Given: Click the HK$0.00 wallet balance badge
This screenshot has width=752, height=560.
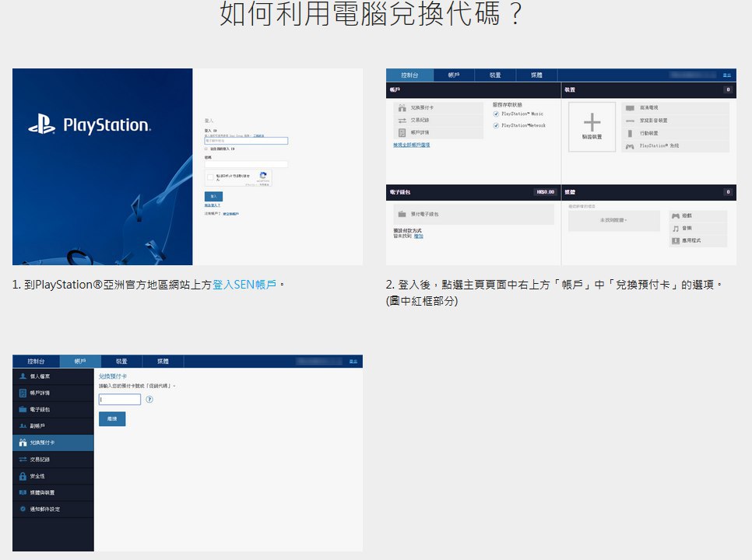Looking at the screenshot, I should pyautogui.click(x=545, y=192).
